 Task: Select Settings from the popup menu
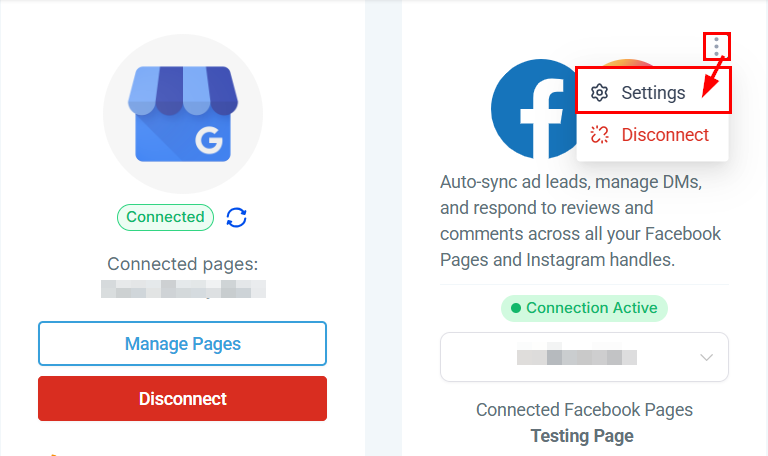(653, 93)
